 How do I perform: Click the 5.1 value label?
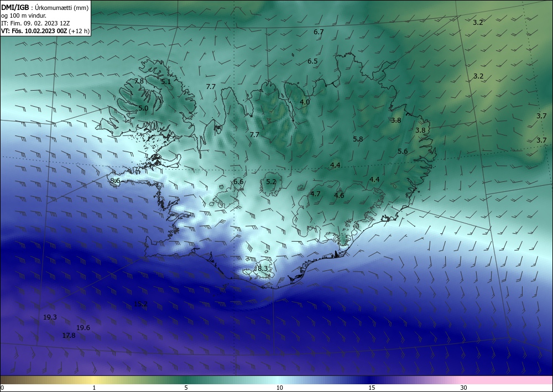(x=166, y=82)
